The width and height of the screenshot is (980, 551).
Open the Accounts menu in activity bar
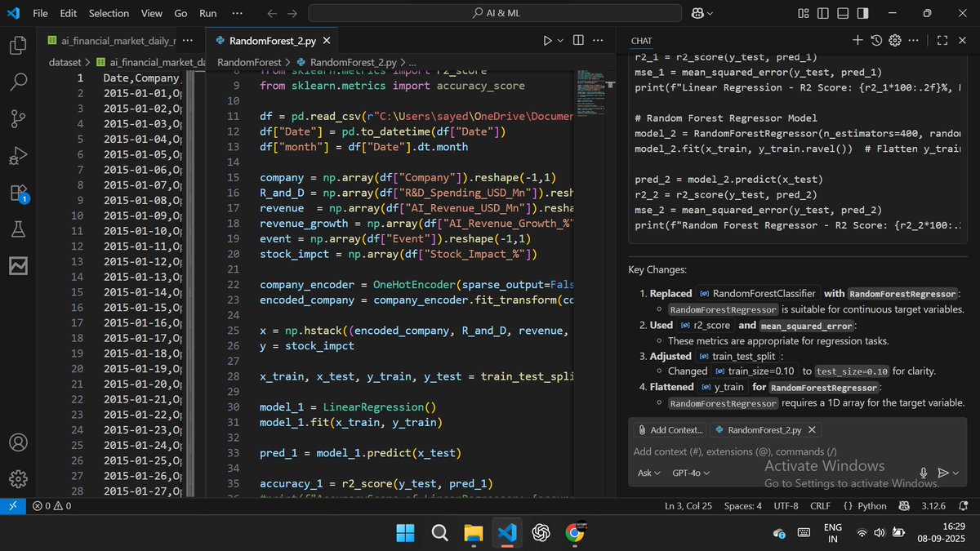click(17, 442)
